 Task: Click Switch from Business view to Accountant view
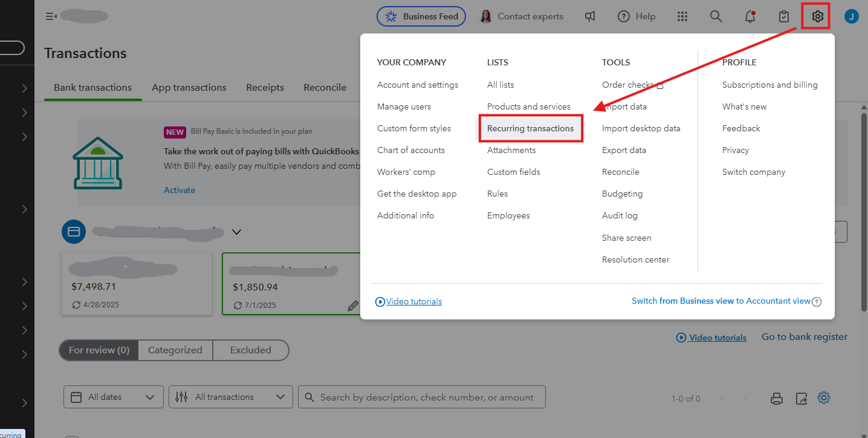(721, 301)
